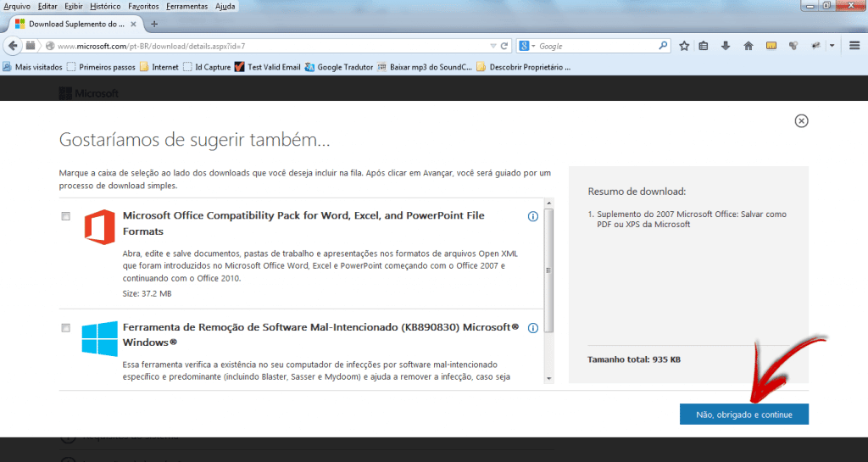Click the yellow ruler extension icon
This screenshot has height=462, width=868.
[771, 46]
